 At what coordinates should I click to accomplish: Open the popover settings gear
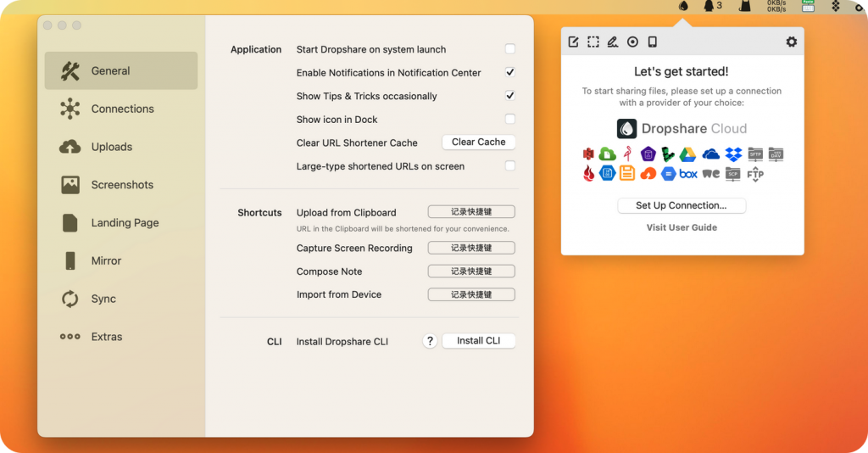[792, 42]
